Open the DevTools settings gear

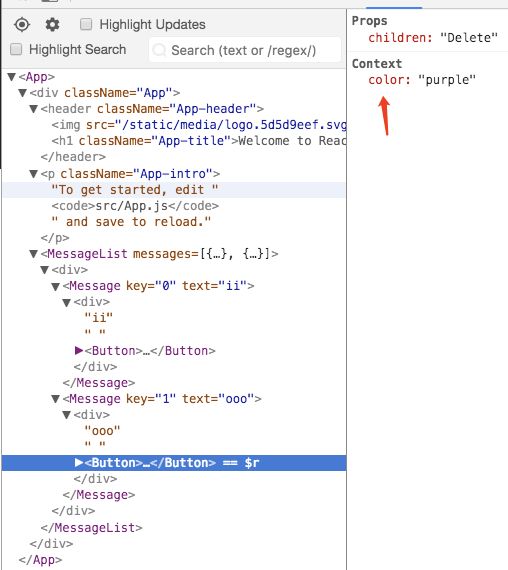52,25
